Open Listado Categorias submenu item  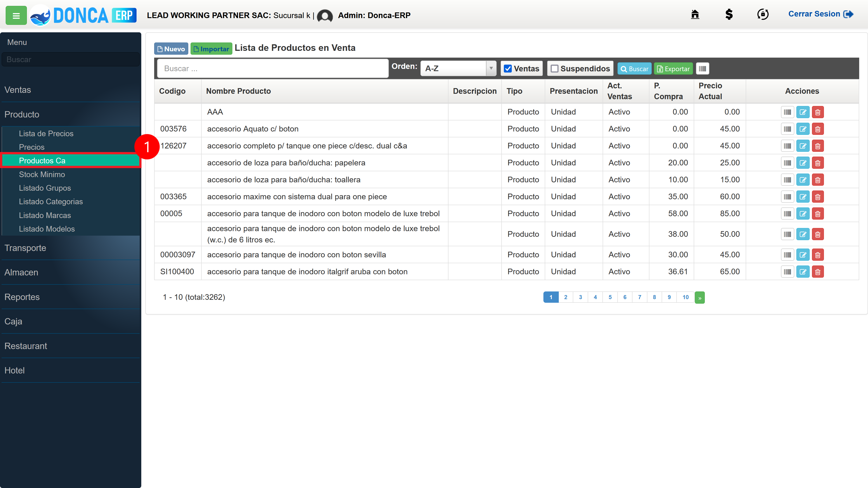pos(51,202)
